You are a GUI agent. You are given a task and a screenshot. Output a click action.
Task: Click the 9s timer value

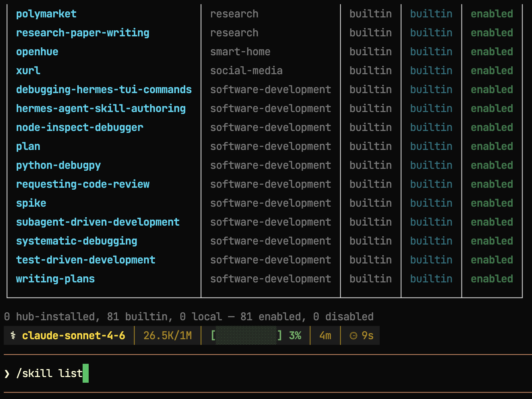(368, 335)
